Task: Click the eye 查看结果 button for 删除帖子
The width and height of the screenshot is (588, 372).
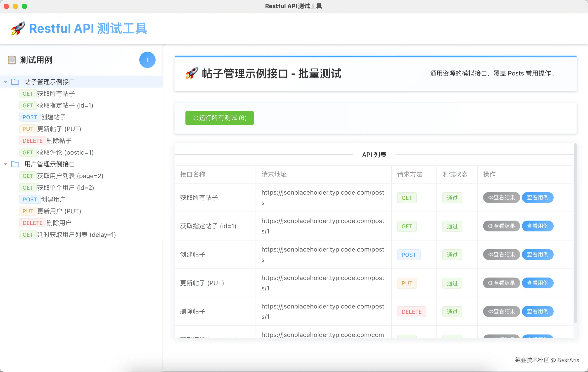Action: click(501, 311)
